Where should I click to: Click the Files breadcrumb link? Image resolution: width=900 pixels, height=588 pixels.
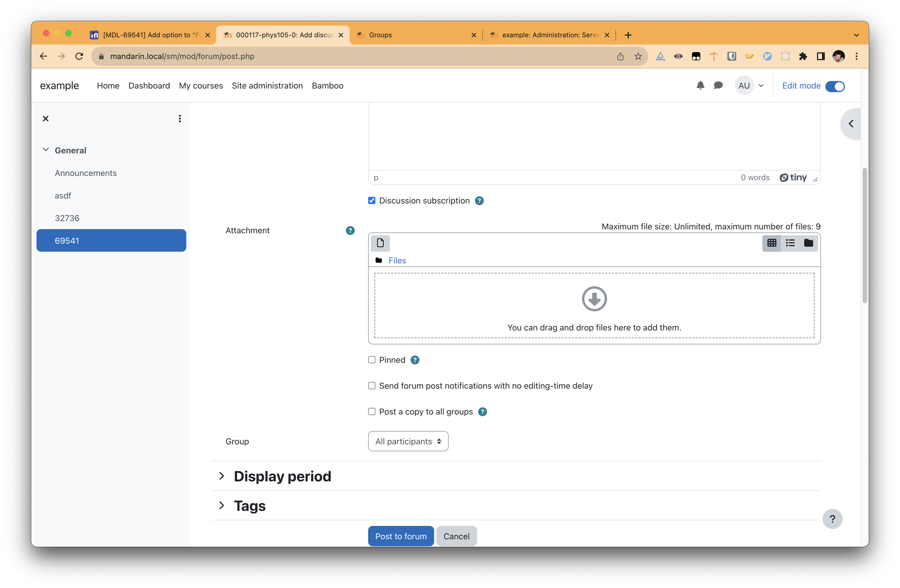pos(397,260)
